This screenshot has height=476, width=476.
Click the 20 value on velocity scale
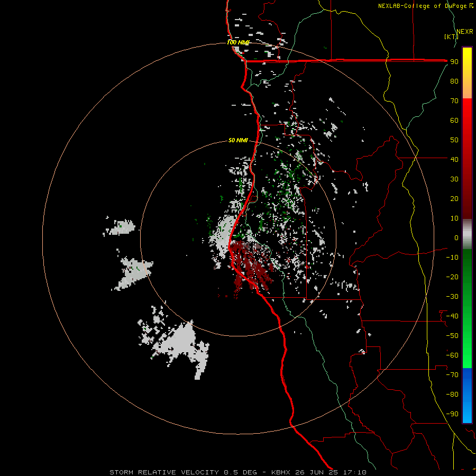(454, 198)
